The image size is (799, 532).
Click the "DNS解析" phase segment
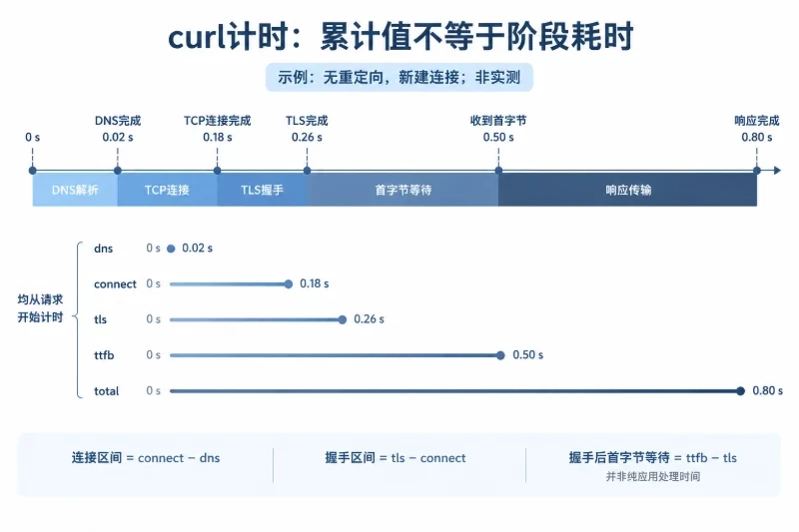coord(75,190)
